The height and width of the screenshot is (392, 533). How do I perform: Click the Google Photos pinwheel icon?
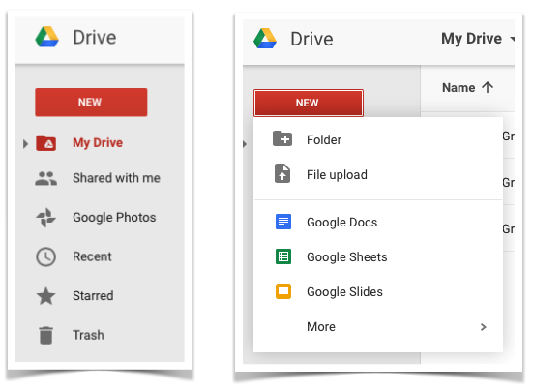click(45, 217)
